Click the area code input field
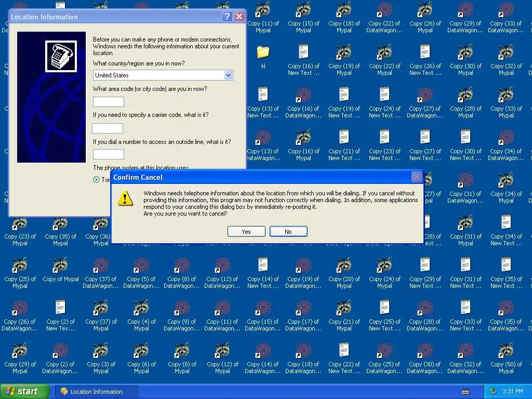 pyautogui.click(x=109, y=102)
